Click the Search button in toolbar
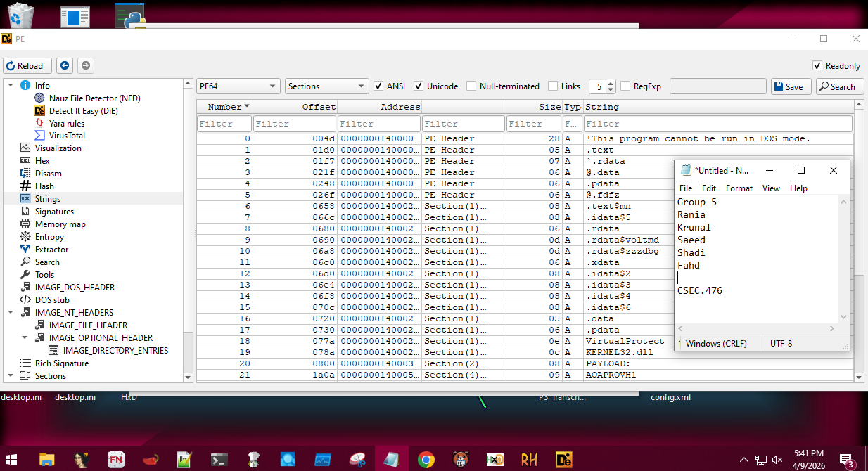Viewport: 868px width, 471px height. 840,86
